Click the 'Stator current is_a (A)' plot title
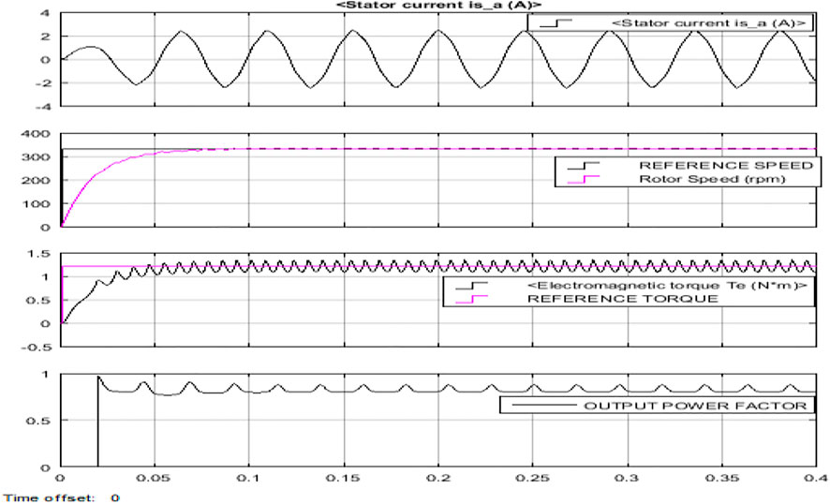 pos(439,6)
